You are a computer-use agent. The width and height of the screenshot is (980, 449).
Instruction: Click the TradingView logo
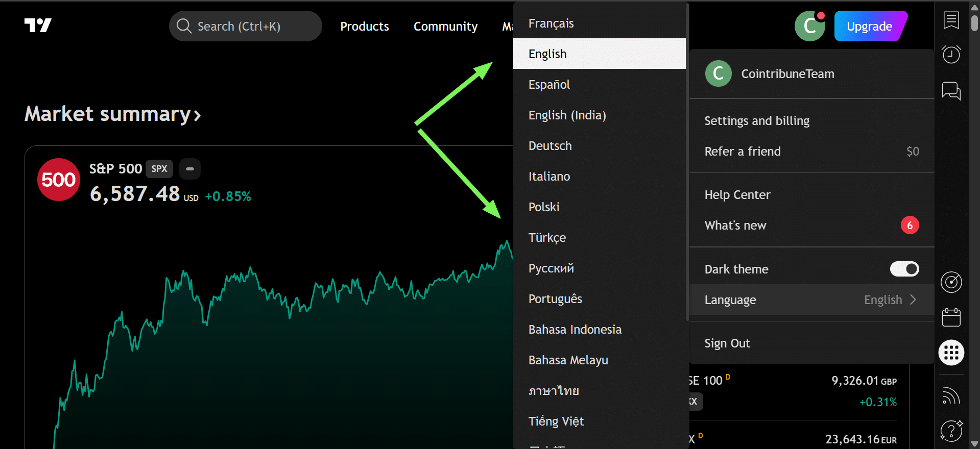(x=38, y=26)
